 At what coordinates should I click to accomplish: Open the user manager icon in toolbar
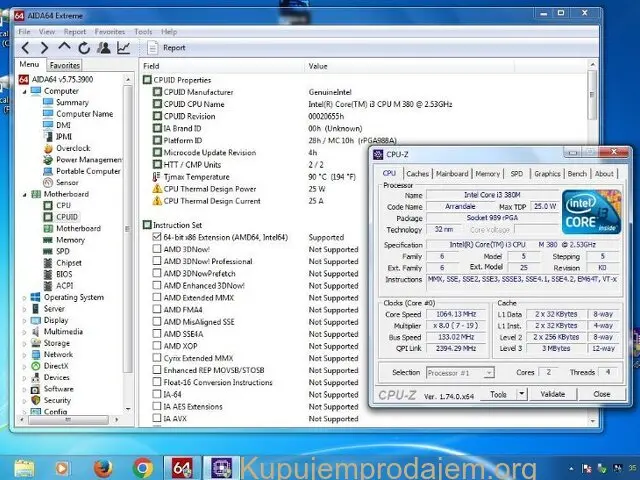(x=103, y=47)
